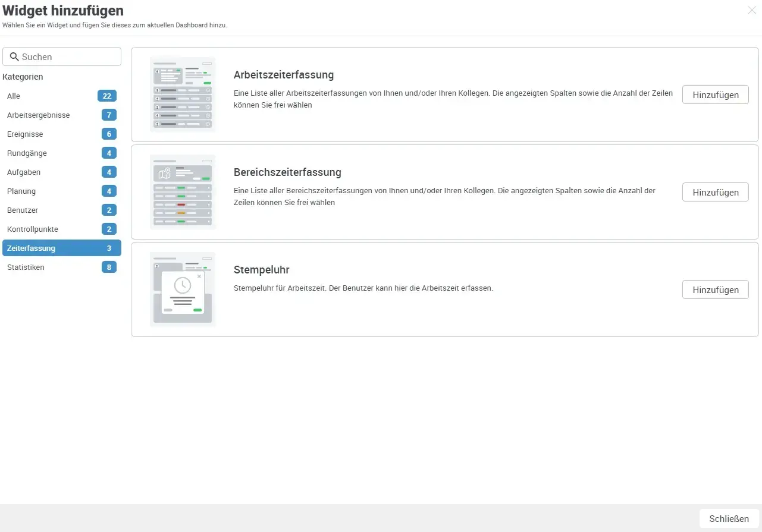762x532 pixels.
Task: Click the Bereichszeiterfassung widget preview image
Action: [182, 191]
